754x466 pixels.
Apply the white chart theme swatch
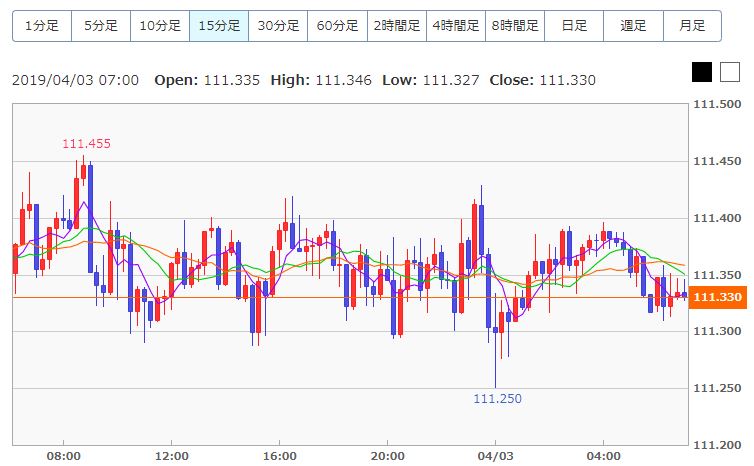tap(729, 72)
